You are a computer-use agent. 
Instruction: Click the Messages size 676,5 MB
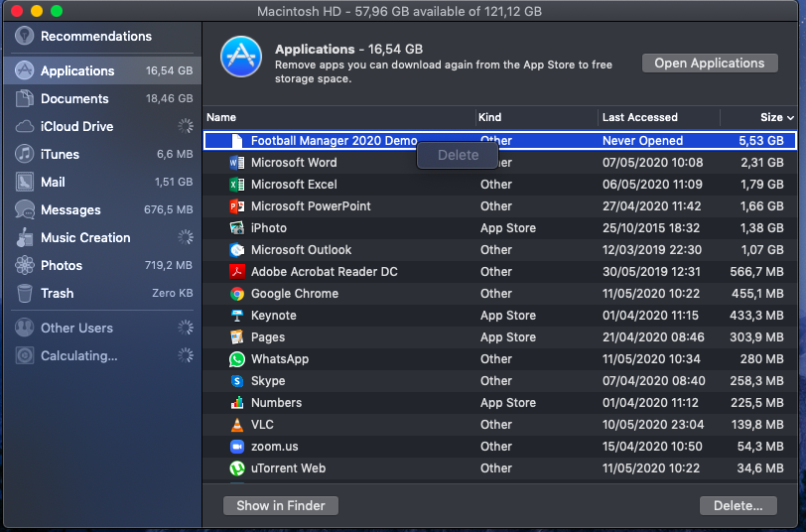[x=168, y=209]
